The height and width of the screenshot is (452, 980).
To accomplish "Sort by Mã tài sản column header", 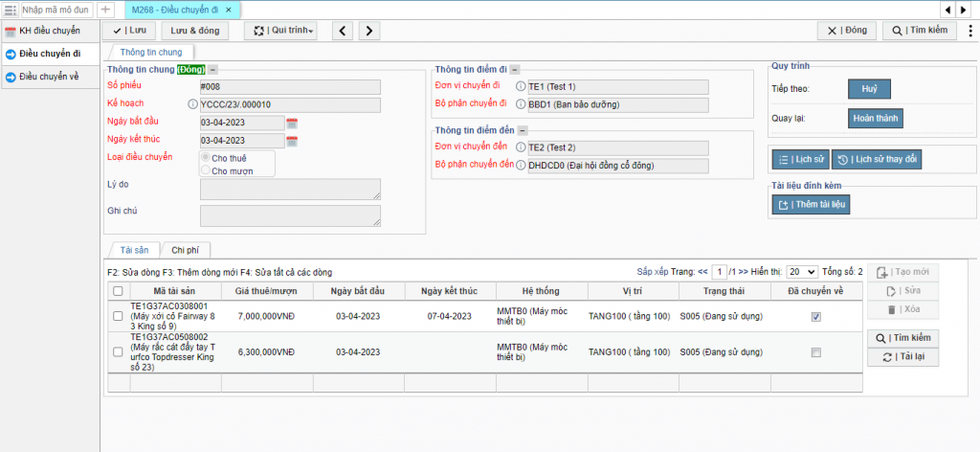I will (x=174, y=291).
